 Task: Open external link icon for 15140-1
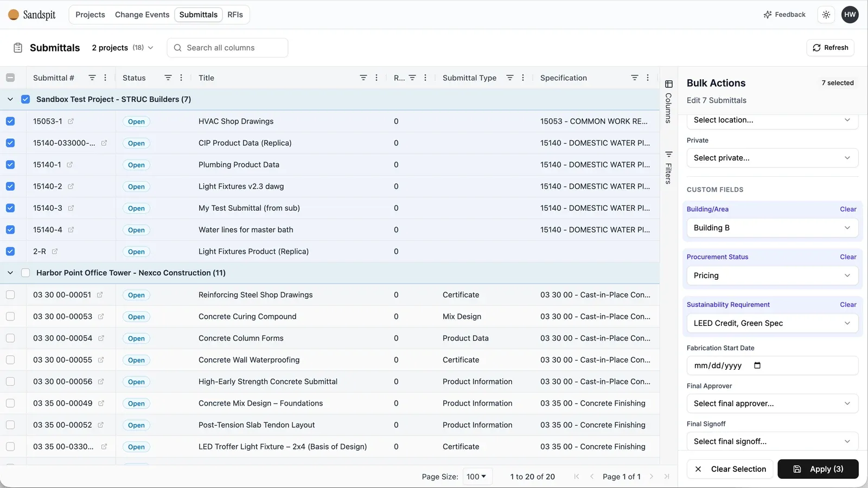pyautogui.click(x=69, y=165)
